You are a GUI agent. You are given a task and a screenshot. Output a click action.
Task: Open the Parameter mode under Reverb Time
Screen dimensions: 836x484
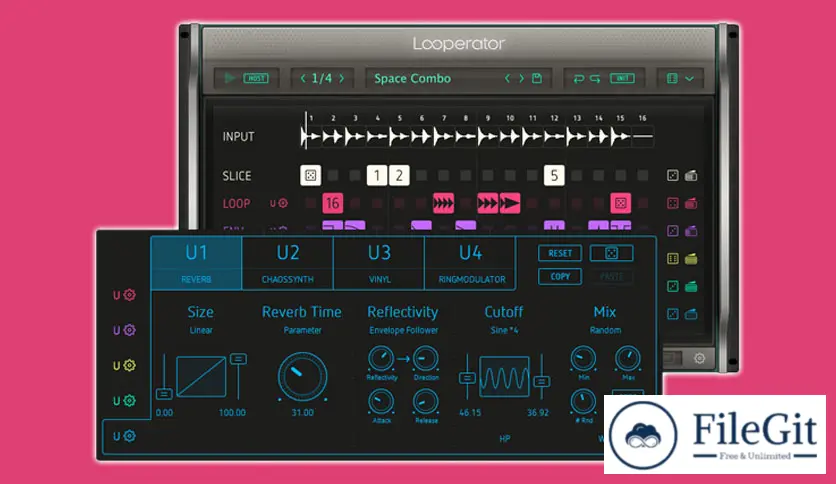(302, 330)
